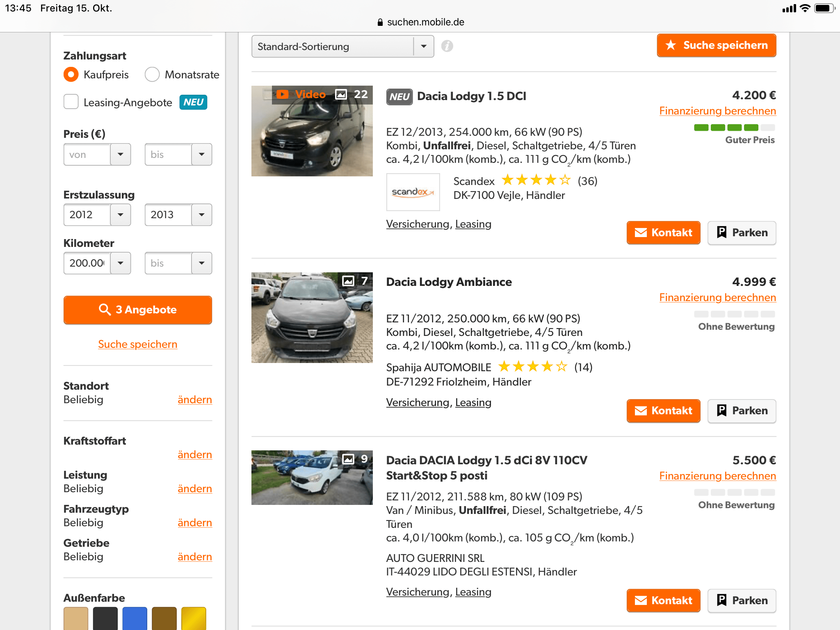Select the brown exterior color swatch

click(164, 619)
